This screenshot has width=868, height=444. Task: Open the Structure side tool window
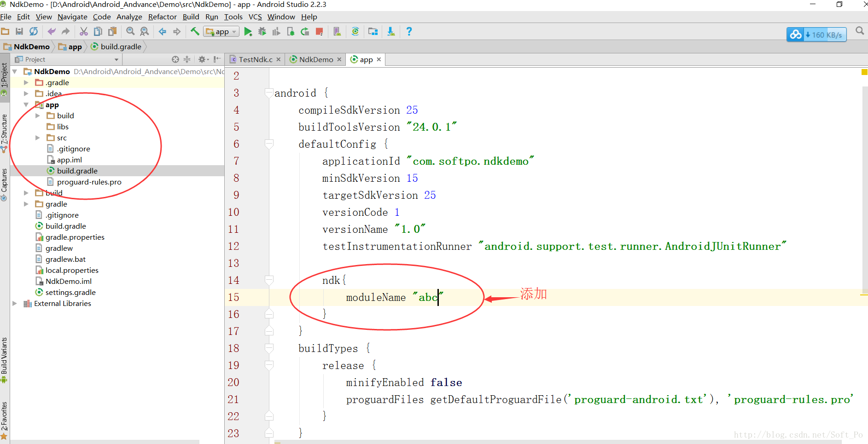coord(4,133)
